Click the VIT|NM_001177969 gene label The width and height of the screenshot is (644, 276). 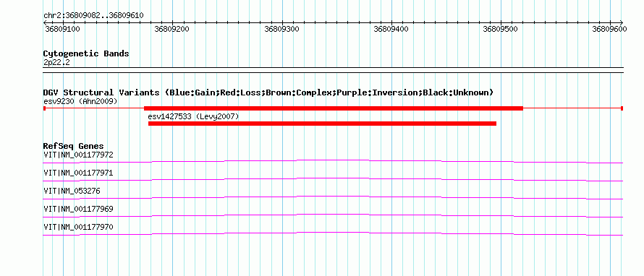78,209
